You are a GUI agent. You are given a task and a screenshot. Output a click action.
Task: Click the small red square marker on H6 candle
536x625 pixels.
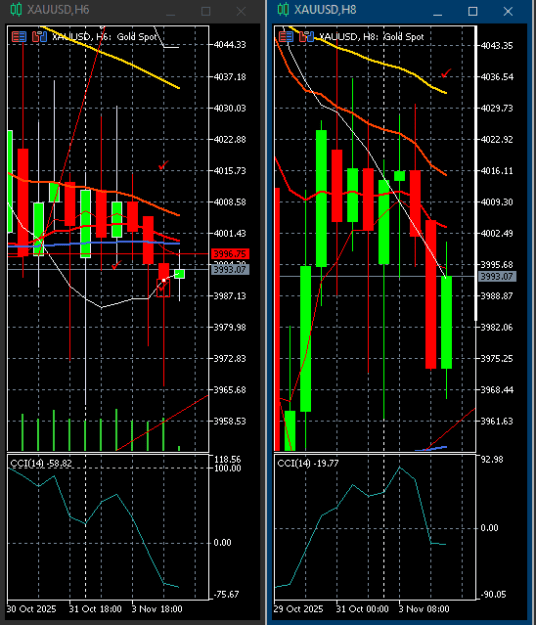pyautogui.click(x=163, y=288)
